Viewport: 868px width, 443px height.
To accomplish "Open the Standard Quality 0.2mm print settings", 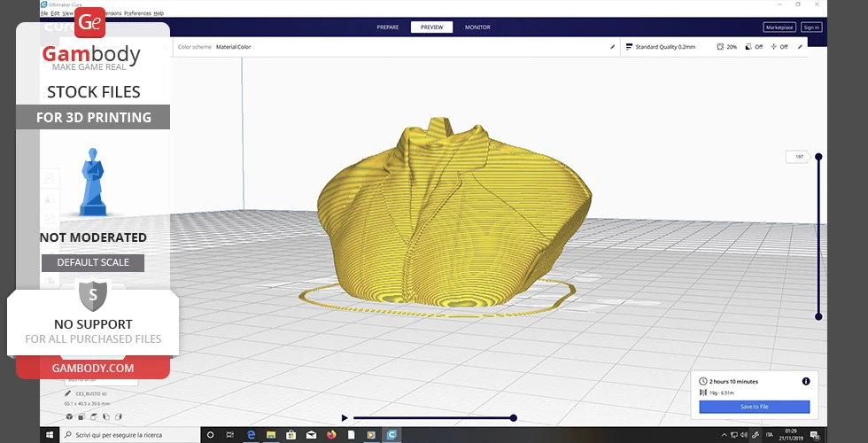I will pos(665,47).
